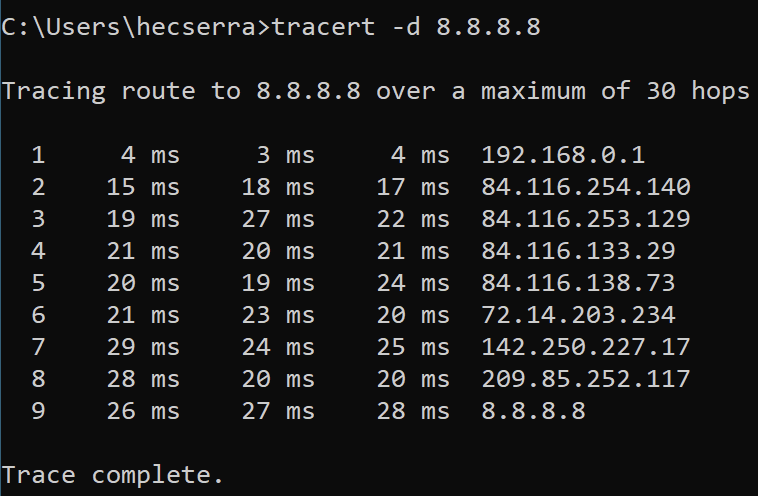Click the "Trace complete." message
Viewport: 758px width, 496px height.
click(x=113, y=473)
